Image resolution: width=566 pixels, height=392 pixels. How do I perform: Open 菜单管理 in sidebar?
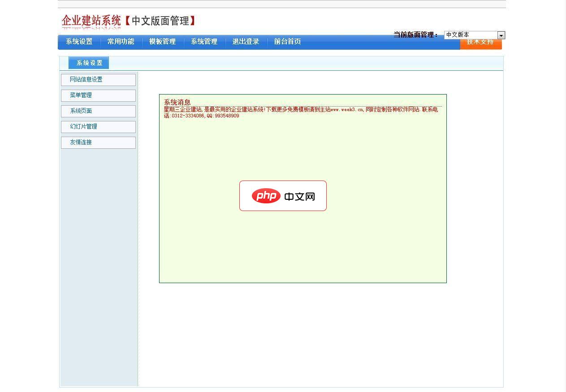98,95
